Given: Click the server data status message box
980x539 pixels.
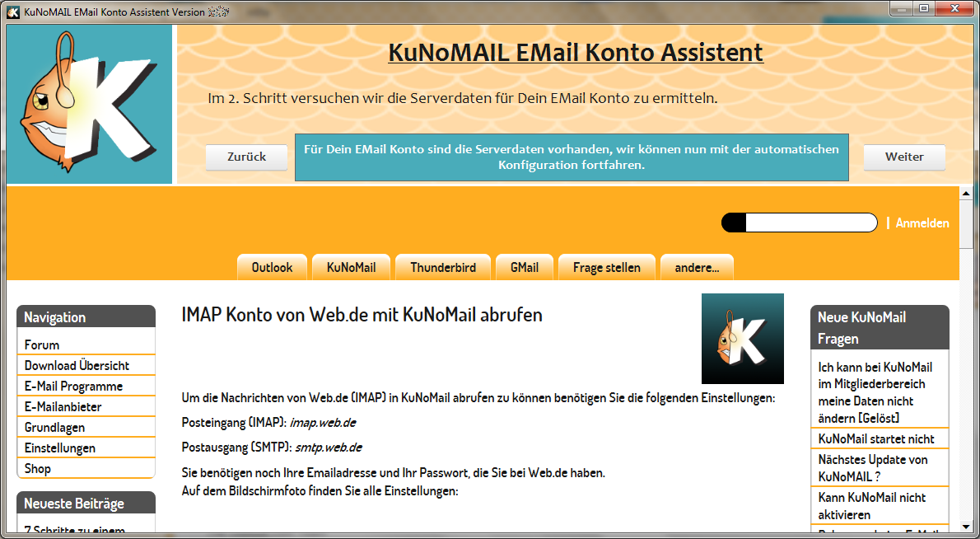Looking at the screenshot, I should point(572,157).
